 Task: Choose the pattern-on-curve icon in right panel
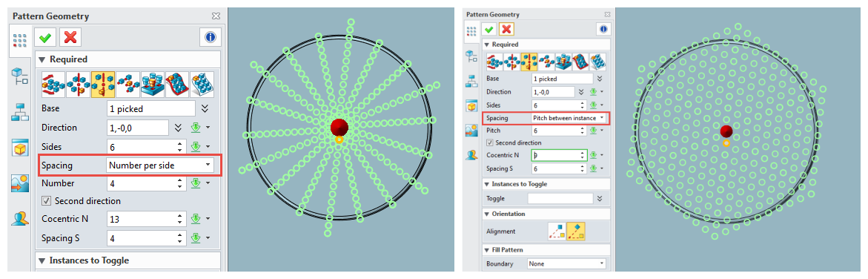pos(580,61)
